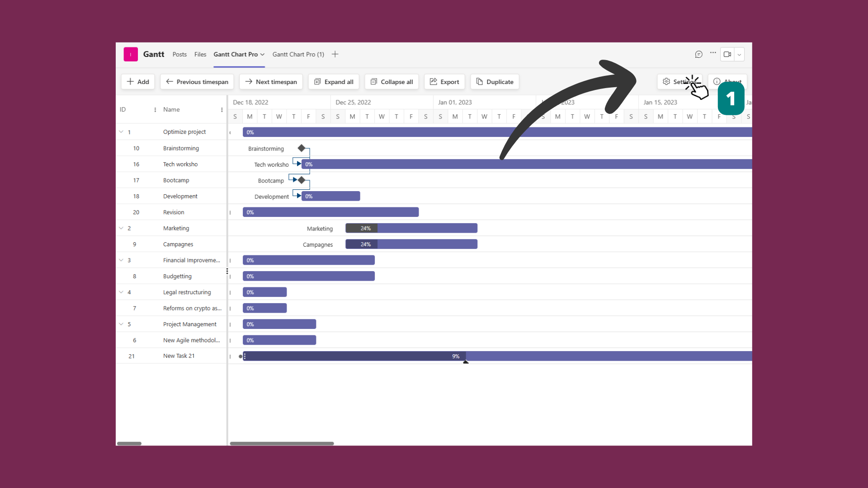Click the Duplicate icon in the toolbar
This screenshot has width=868, height=488.
click(480, 82)
